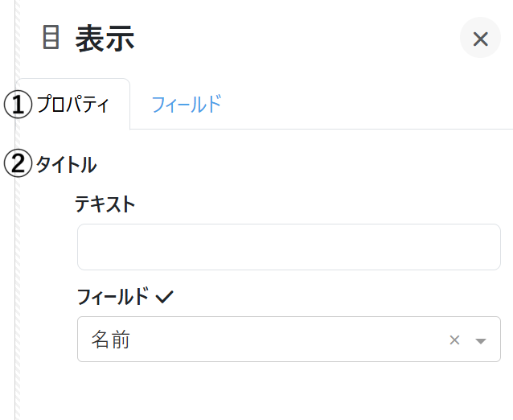This screenshot has width=513, height=420.
Task: Switch to the プロパティ tab
Action: pyautogui.click(x=73, y=105)
